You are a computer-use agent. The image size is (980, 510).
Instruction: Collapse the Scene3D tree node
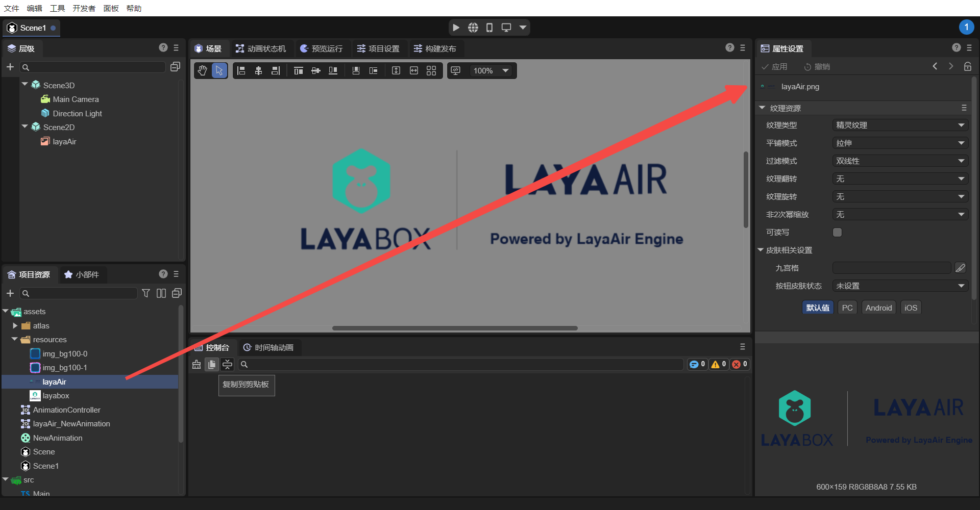click(24, 85)
